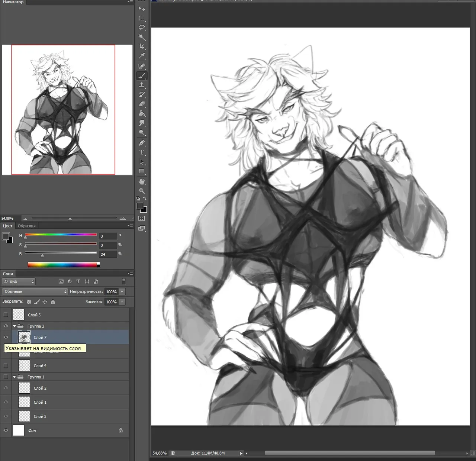476x461 pixels.
Task: Switch to the Образцы swatches tab
Action: 27,226
